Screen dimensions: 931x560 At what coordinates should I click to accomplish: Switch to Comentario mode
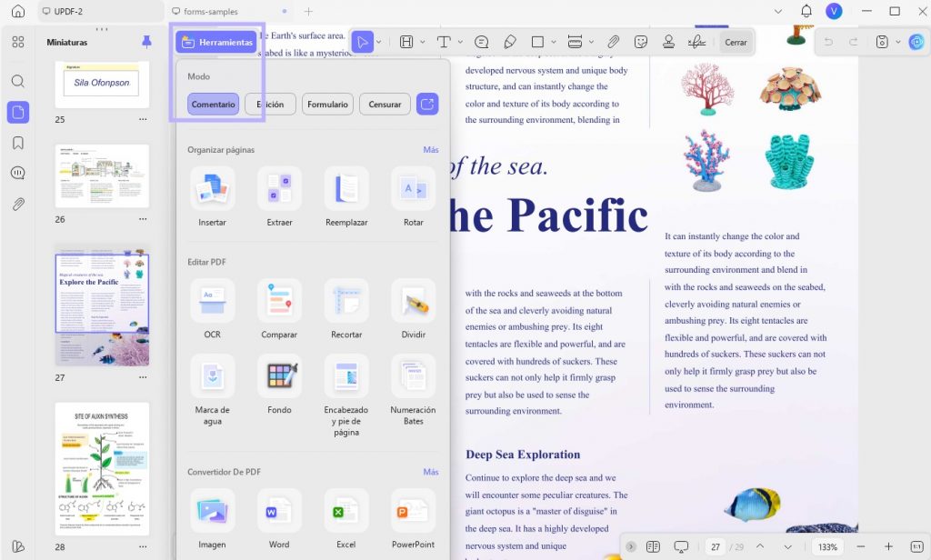tap(213, 104)
